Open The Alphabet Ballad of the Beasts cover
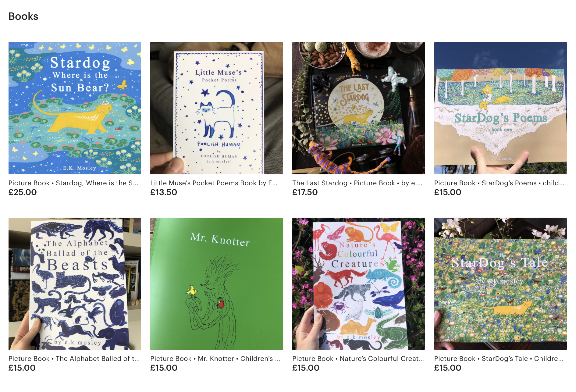Screen dimensions: 576x392 click(x=75, y=284)
